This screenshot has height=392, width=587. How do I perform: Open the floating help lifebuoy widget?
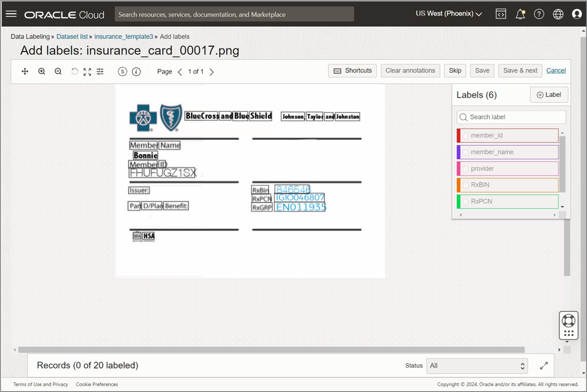click(568, 321)
